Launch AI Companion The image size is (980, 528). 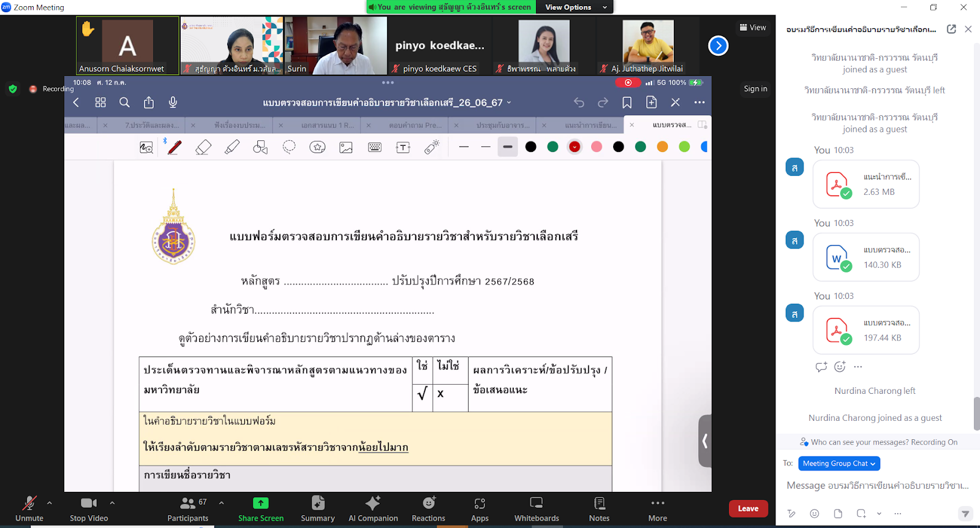pos(373,508)
